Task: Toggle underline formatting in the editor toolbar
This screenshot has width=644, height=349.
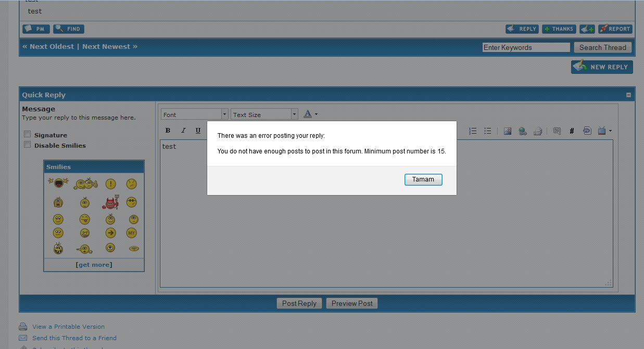Action: [198, 131]
